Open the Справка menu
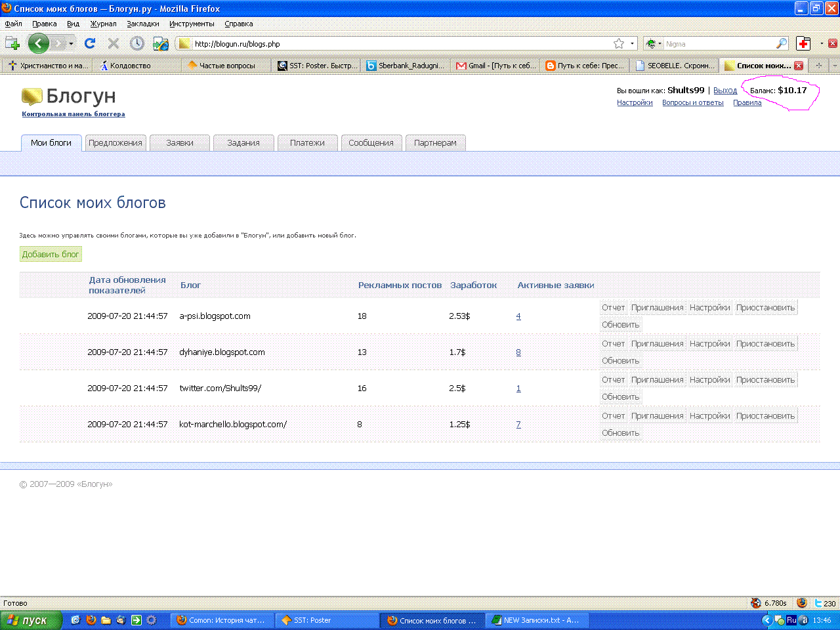840x630 pixels. pyautogui.click(x=239, y=24)
